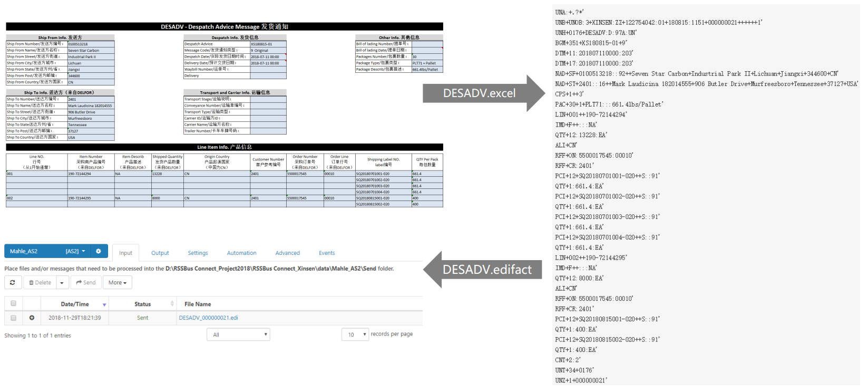Viewport: 868px width, 391px height.
Task: Click the 13228 shipped quantity cell
Action: click(167, 174)
